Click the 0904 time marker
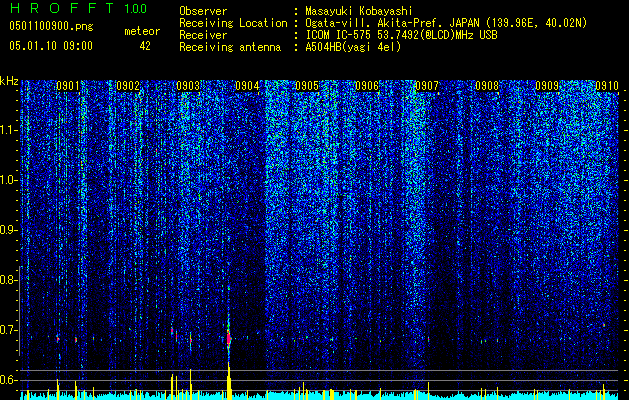 pyautogui.click(x=247, y=86)
